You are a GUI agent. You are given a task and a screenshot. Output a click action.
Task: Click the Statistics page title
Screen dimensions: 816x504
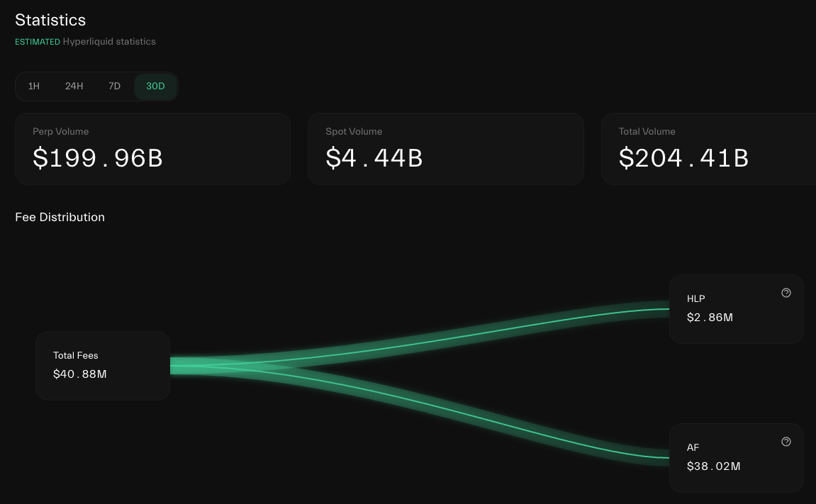pos(50,20)
